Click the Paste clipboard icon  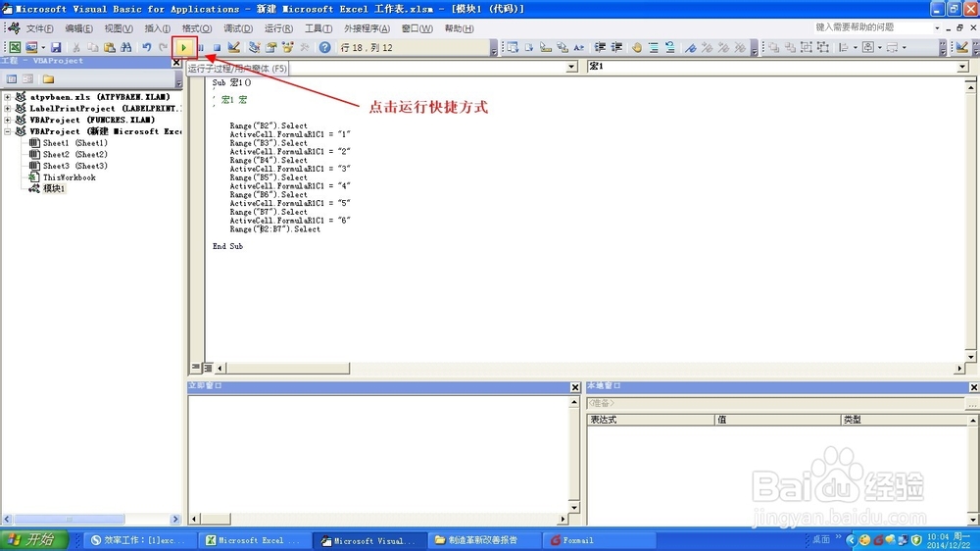[x=110, y=47]
